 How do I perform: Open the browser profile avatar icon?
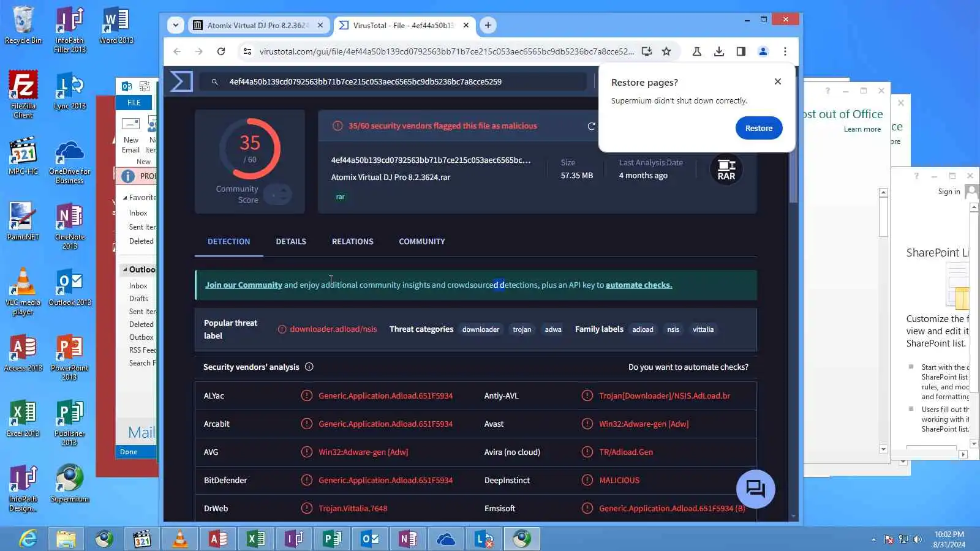(x=763, y=51)
